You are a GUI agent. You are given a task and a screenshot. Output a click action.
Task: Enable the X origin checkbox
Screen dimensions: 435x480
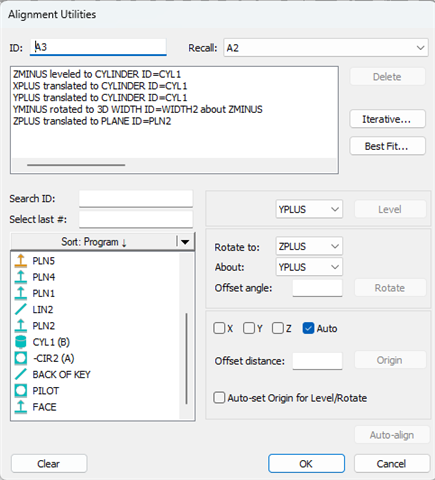pos(219,328)
